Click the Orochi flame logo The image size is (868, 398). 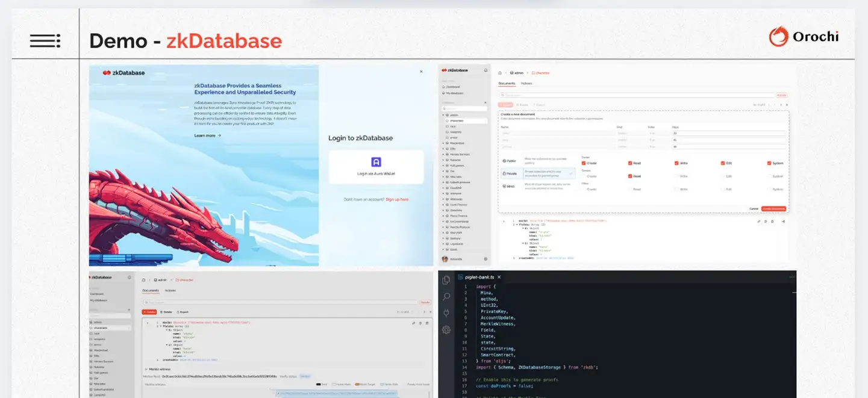[778, 37]
